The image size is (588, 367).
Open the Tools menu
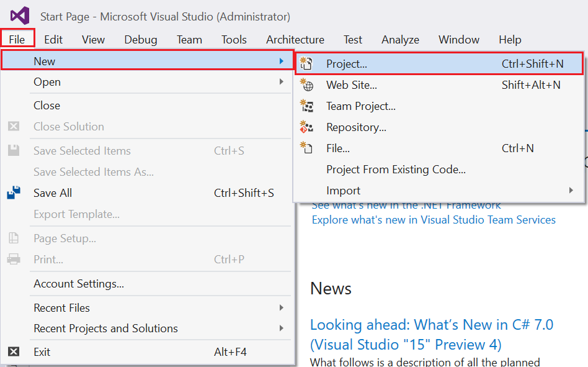[x=234, y=39]
